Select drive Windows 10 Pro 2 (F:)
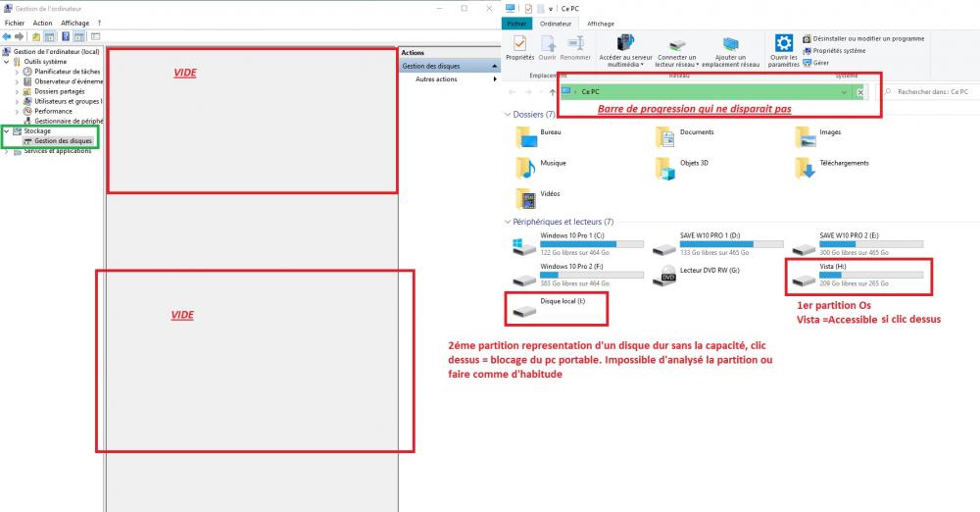 (x=578, y=275)
